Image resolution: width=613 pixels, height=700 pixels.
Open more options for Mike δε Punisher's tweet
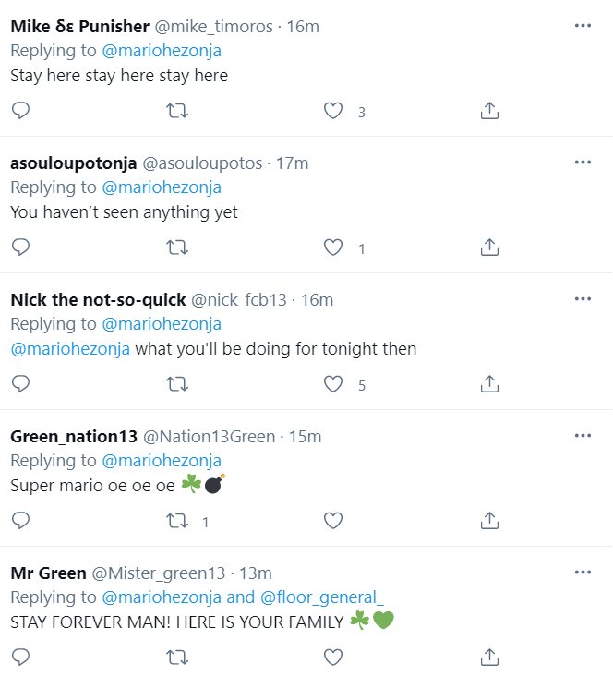(x=583, y=26)
